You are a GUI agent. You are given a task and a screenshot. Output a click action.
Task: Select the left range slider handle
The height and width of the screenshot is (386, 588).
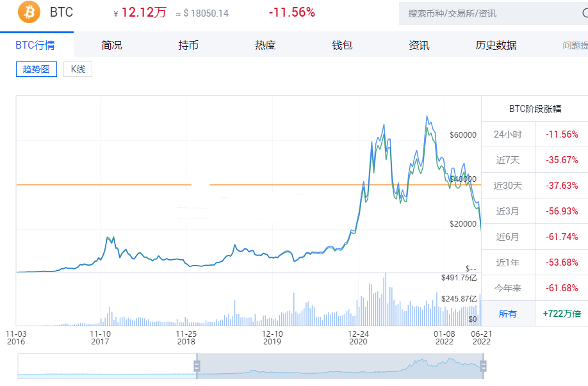tap(197, 366)
